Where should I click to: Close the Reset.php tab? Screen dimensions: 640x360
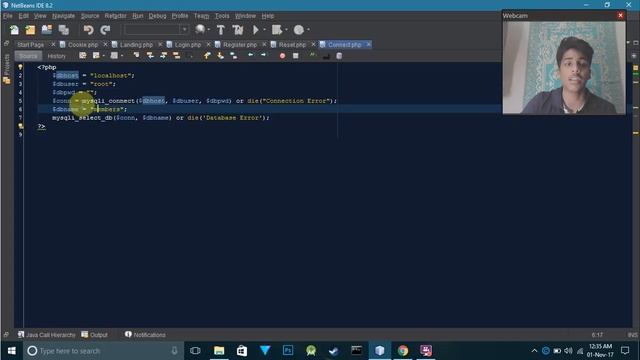(313, 44)
